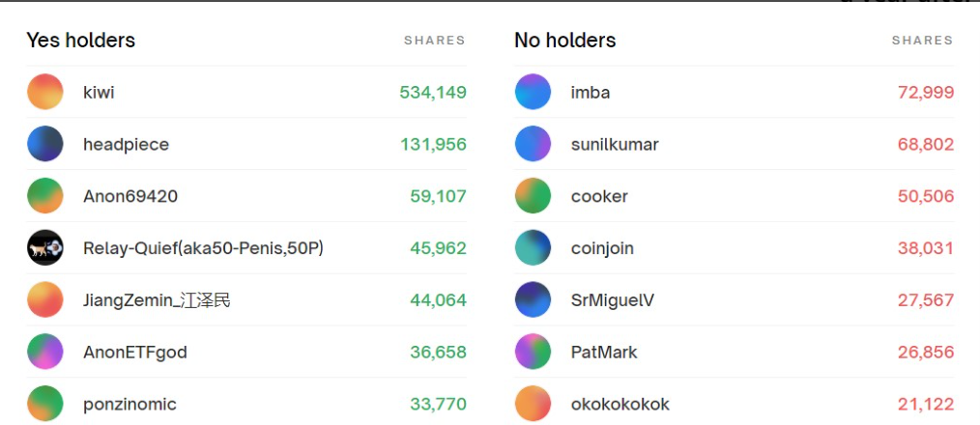Select the Relay-Quief username link
Image resolution: width=980 pixels, height=425 pixels.
click(203, 248)
